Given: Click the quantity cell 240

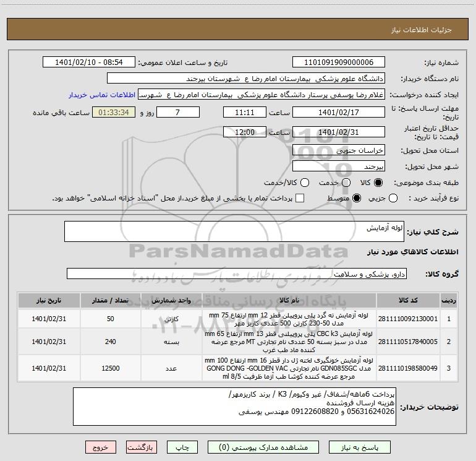Looking at the screenshot, I should pos(111,342).
